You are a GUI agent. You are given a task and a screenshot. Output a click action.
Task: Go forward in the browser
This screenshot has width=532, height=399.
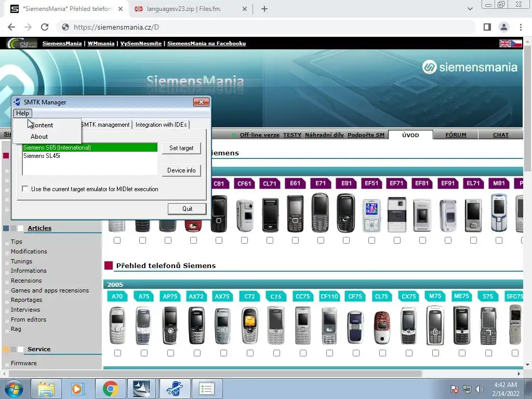(28, 27)
